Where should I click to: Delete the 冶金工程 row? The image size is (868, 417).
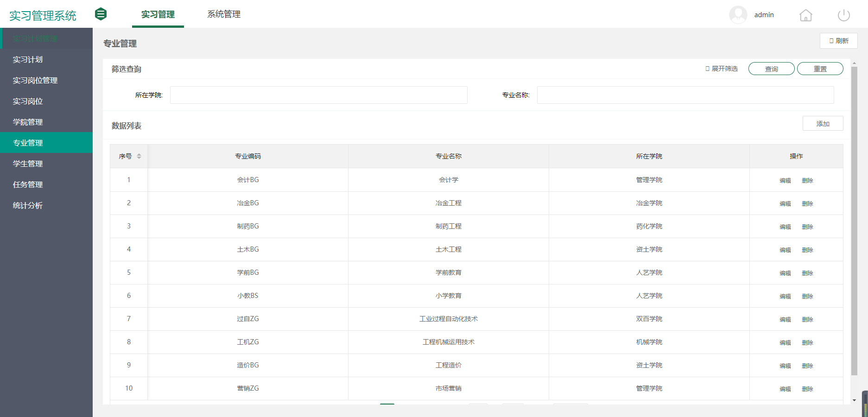pos(807,203)
